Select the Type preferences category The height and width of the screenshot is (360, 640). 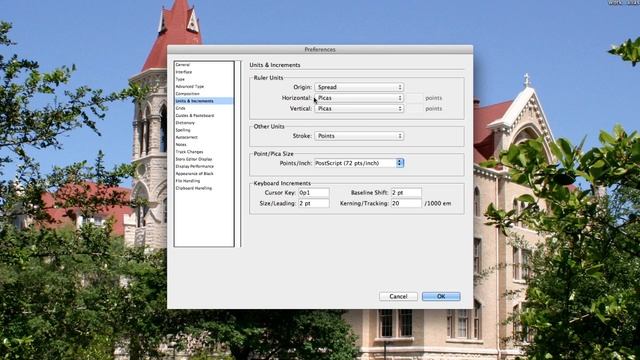click(x=180, y=79)
